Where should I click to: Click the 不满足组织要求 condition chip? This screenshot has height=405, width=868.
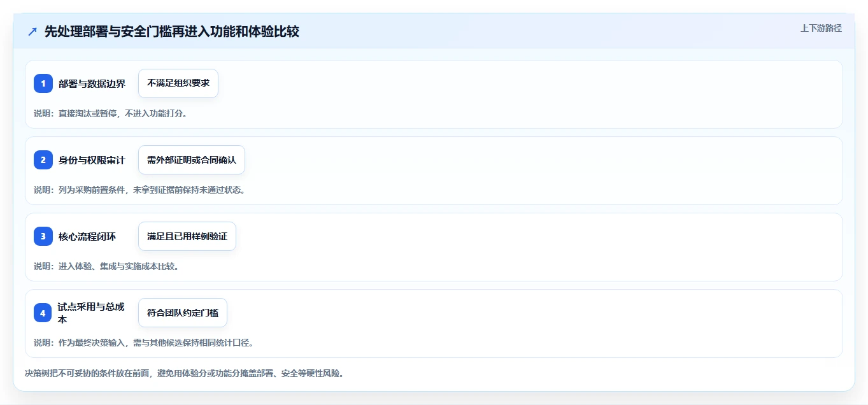tap(178, 83)
